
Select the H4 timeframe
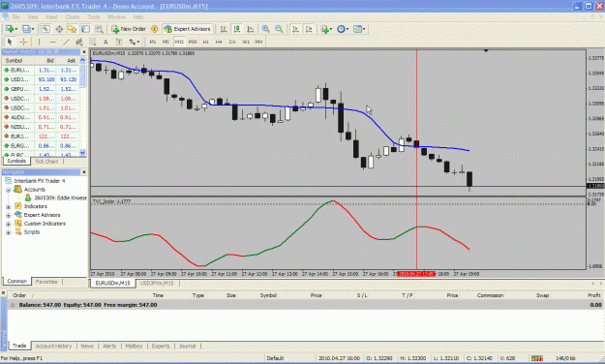tap(219, 42)
